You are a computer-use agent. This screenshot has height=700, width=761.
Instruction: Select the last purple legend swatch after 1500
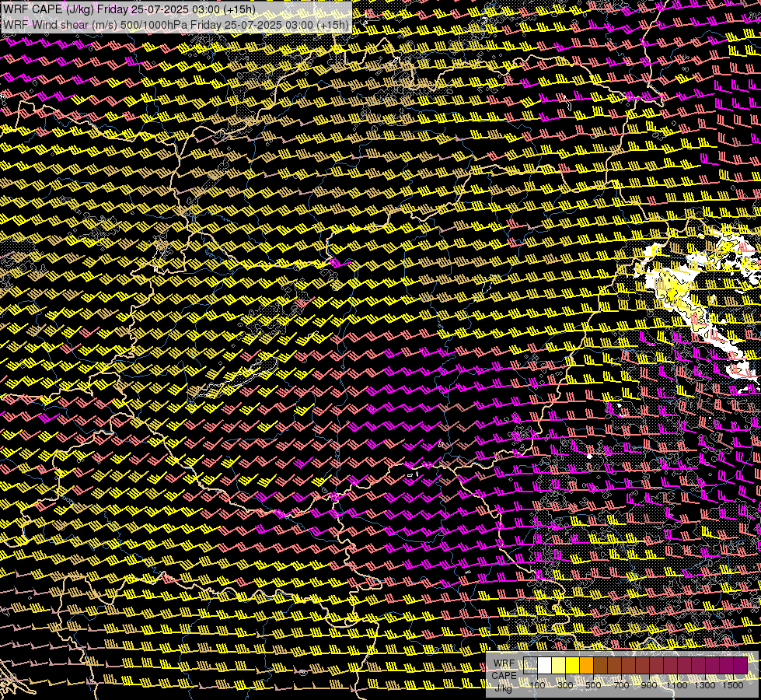pos(740,665)
